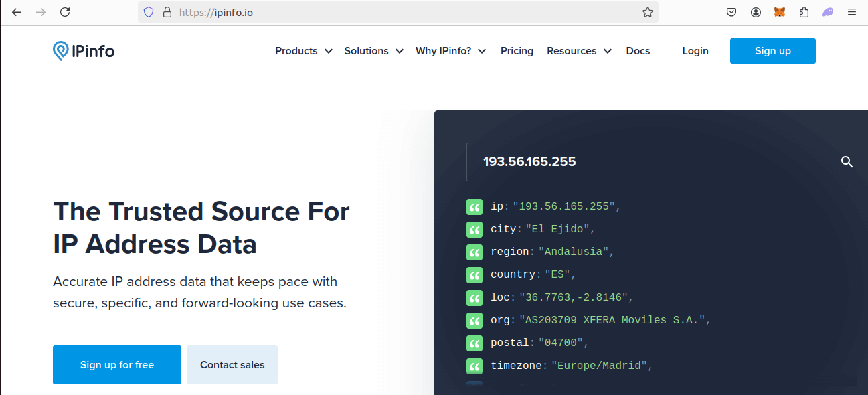This screenshot has width=868, height=395.
Task: Click the search magnifier icon
Action: (x=847, y=162)
